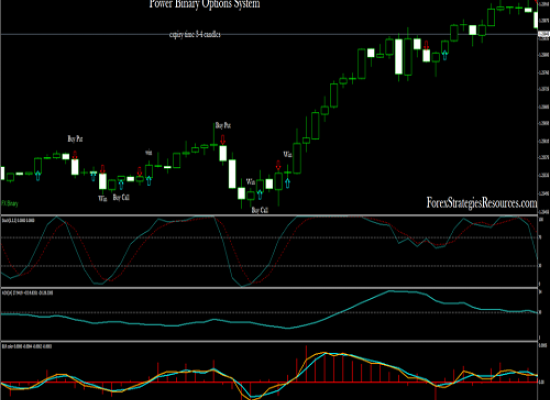The width and height of the screenshot is (550, 400).
Task: Click the Buy Call label below the lowest candles
Action: click(260, 210)
